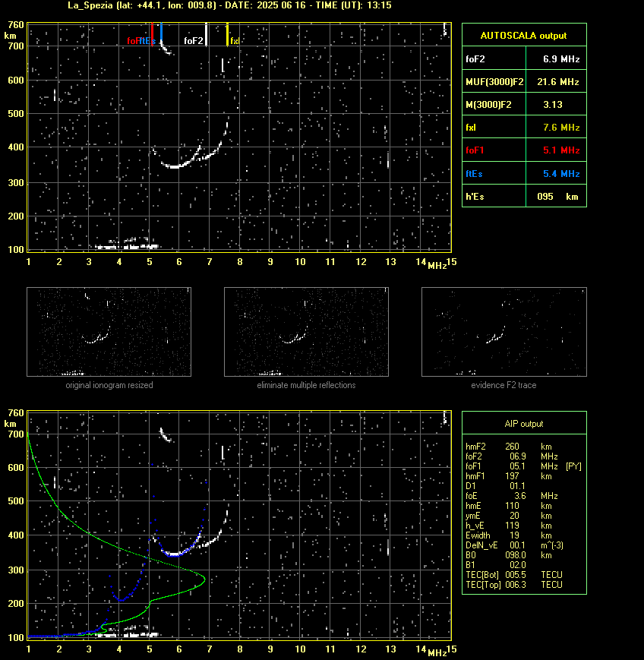Select the foF2 label in AUTOSCALA table
Screen dimensions: 644x660
(475, 59)
